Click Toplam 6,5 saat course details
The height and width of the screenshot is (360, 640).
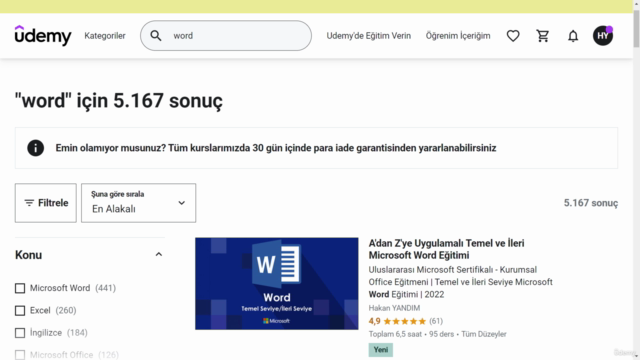438,334
